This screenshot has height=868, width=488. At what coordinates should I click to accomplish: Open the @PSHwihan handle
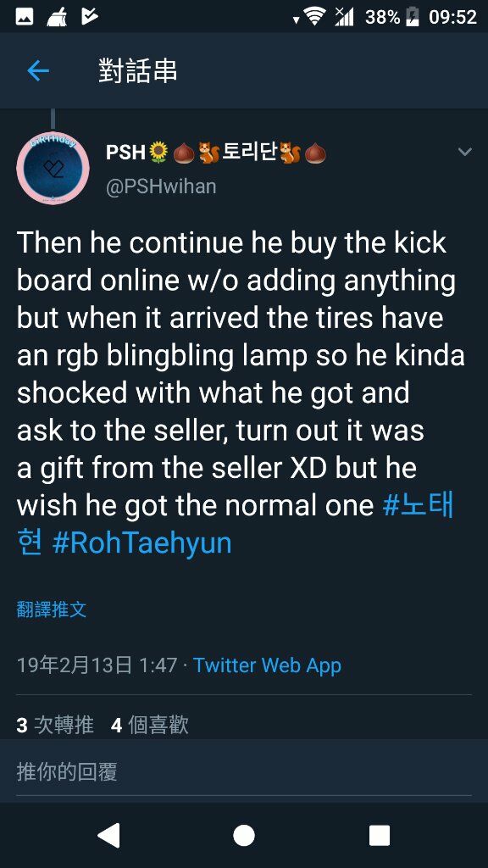161,186
